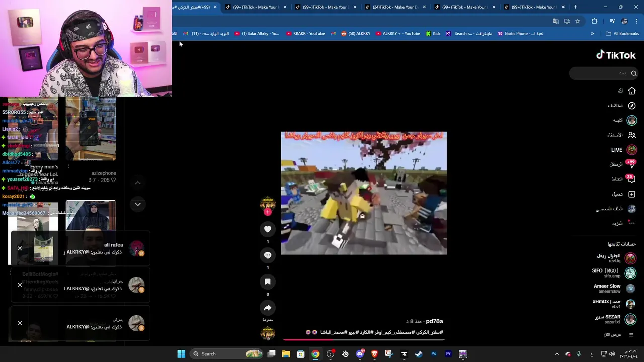Show hidden system tray icons
644x362 pixels.
pyautogui.click(x=557, y=354)
